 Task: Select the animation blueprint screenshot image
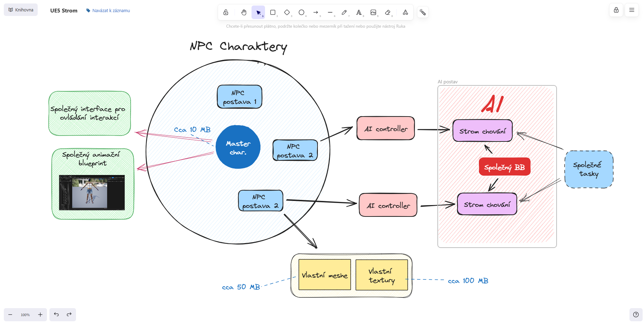tap(92, 192)
